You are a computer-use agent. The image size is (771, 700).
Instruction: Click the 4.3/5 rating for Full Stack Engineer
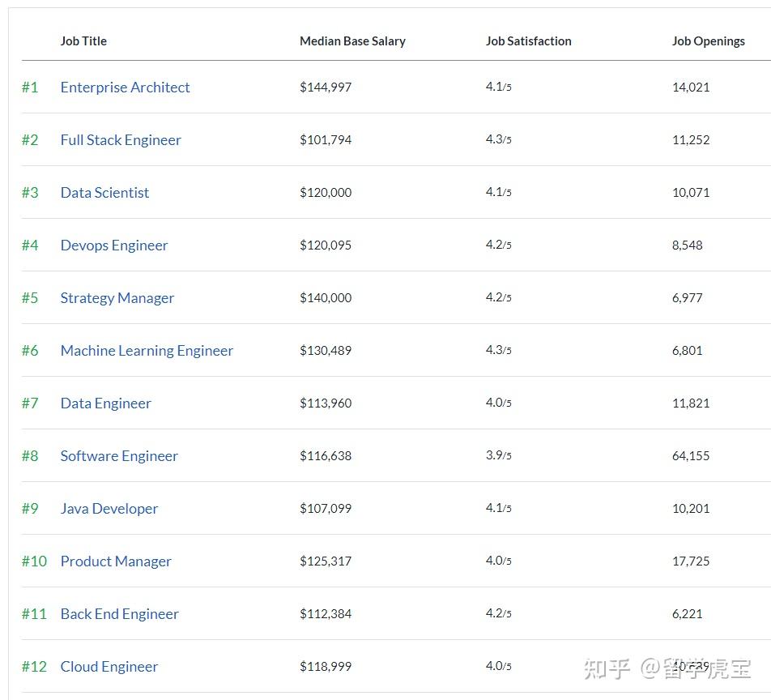click(498, 140)
